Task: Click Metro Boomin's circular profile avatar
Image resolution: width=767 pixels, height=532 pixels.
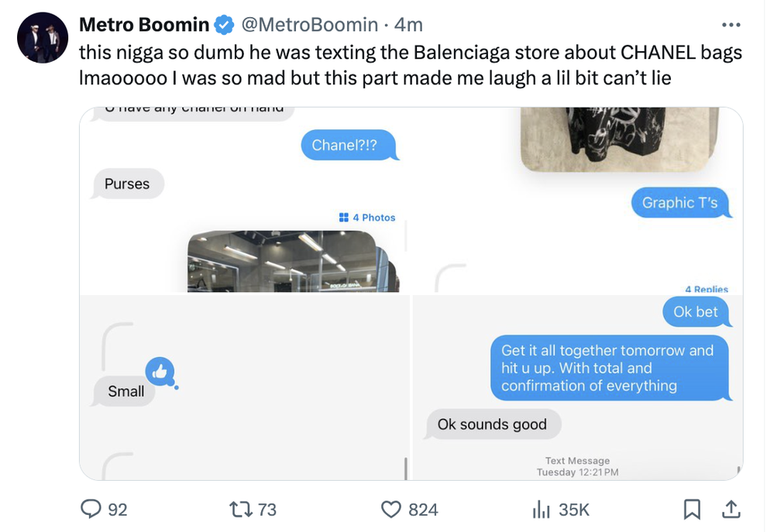Action: (43, 35)
